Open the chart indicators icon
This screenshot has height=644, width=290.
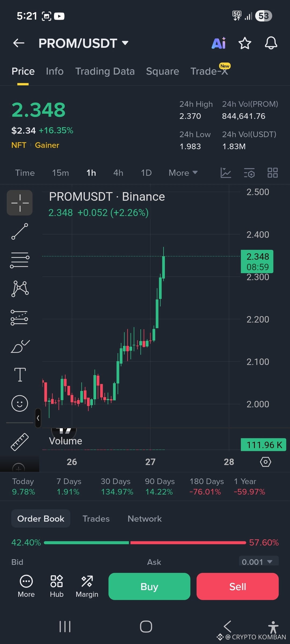(226, 173)
